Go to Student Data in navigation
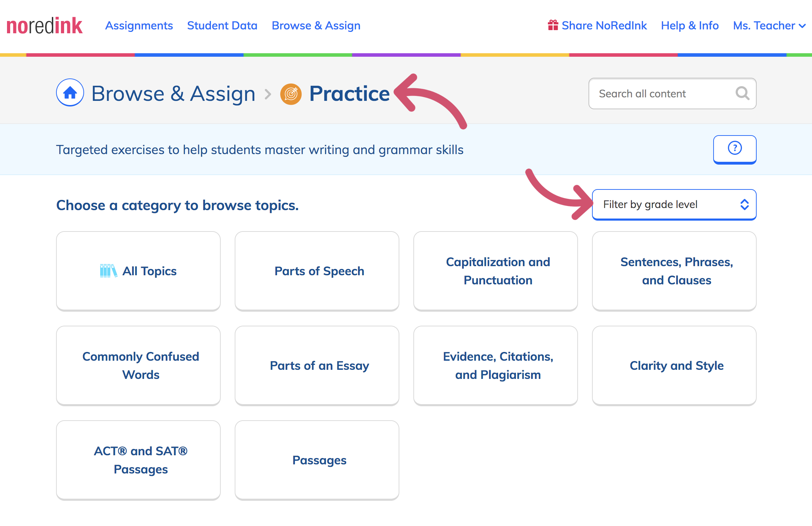 222,26
